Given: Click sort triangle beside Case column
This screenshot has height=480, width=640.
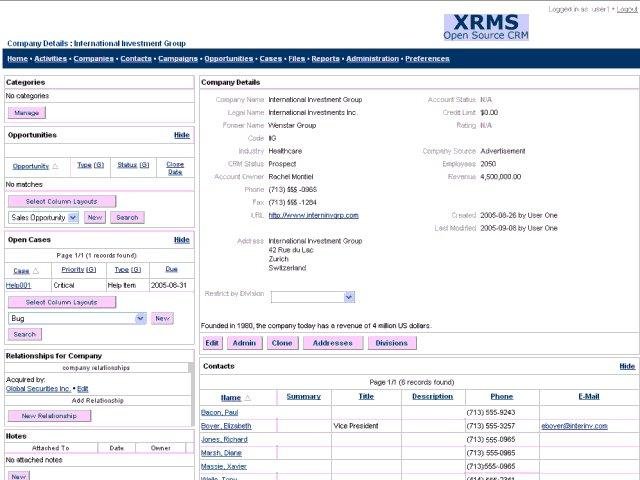Looking at the screenshot, I should point(36,271).
